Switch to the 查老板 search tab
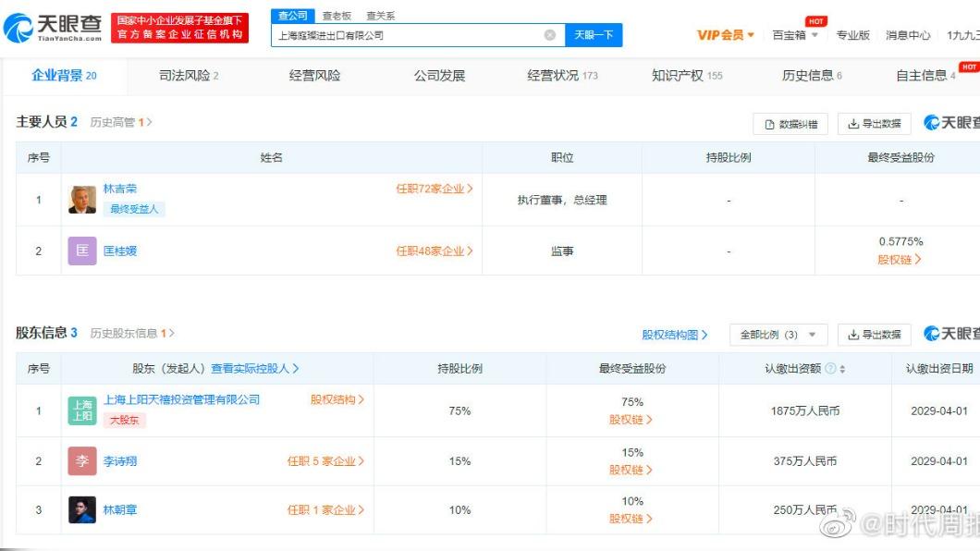This screenshot has height=551, width=980. (337, 16)
